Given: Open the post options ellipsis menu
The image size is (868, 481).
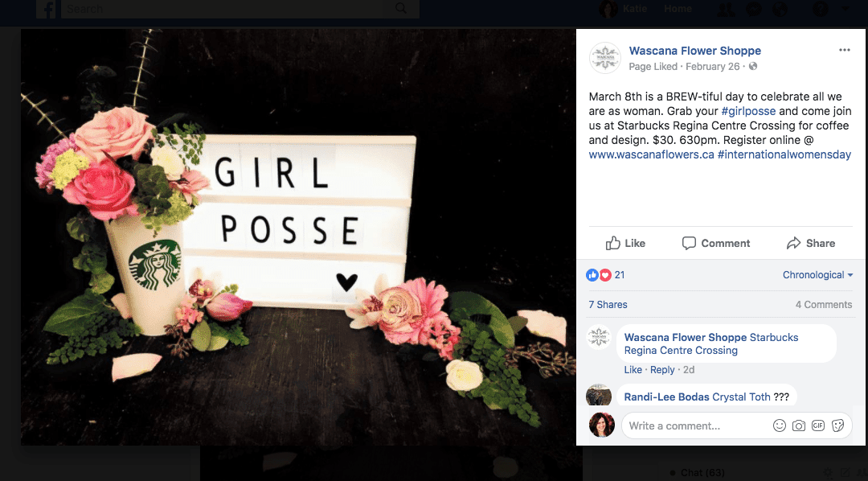Looking at the screenshot, I should [x=844, y=48].
